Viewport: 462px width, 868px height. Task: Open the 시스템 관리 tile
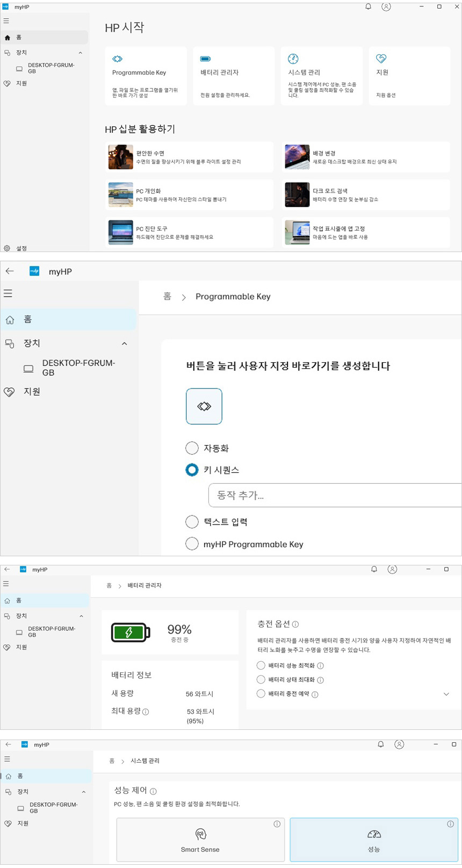click(x=321, y=76)
